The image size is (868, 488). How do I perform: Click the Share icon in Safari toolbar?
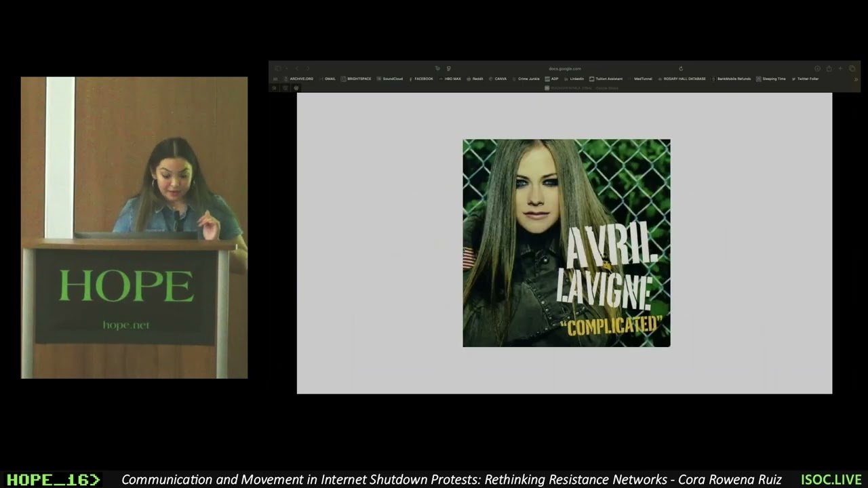coord(829,68)
